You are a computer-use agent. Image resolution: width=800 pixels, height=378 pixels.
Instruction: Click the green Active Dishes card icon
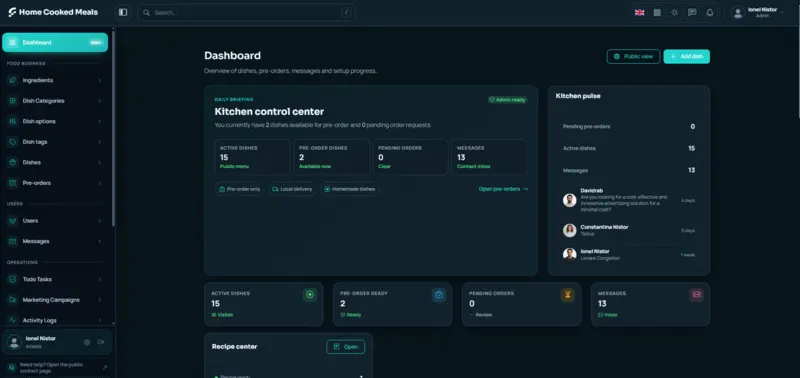(309, 294)
